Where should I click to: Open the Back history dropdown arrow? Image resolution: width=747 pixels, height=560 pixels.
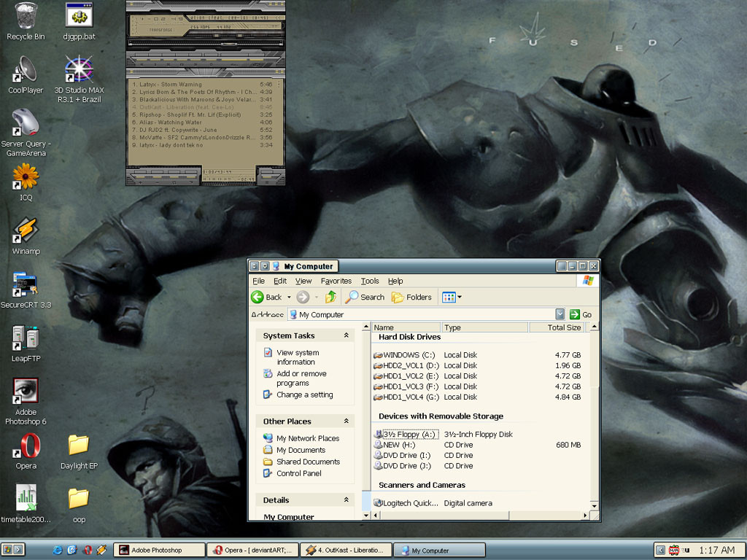click(289, 297)
